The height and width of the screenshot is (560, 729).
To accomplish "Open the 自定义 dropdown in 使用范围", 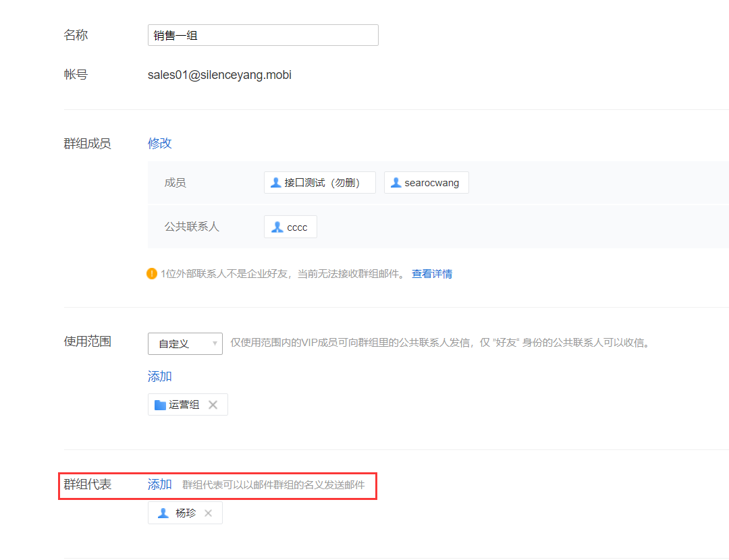I will [x=185, y=343].
